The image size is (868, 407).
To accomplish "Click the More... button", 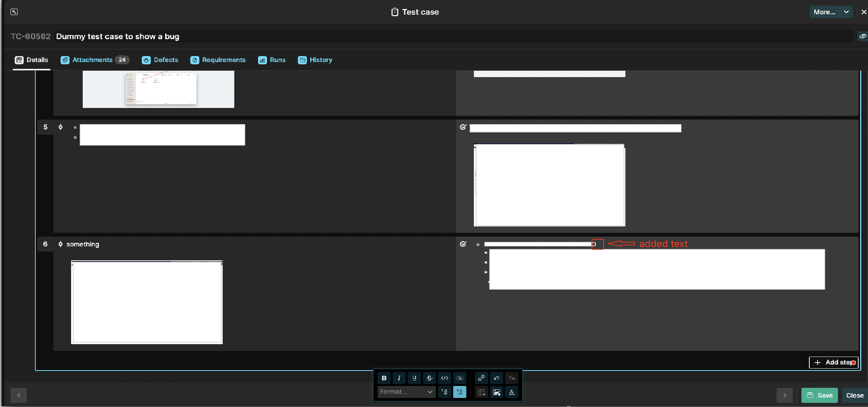I will pyautogui.click(x=824, y=12).
